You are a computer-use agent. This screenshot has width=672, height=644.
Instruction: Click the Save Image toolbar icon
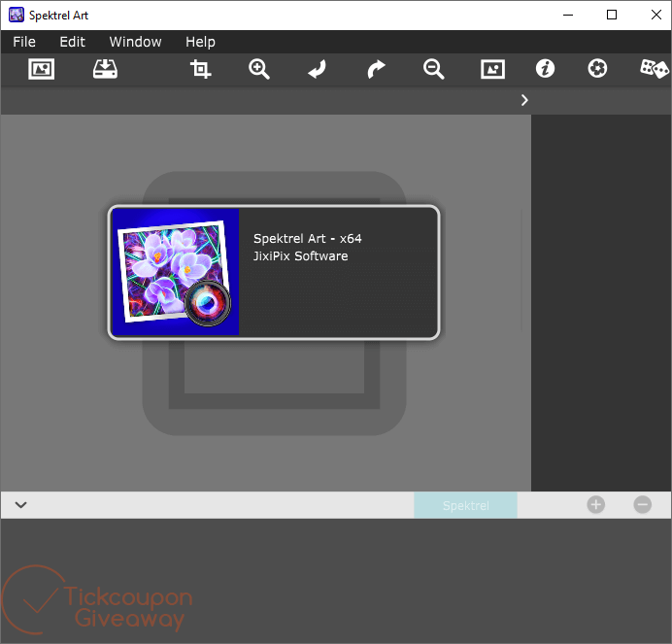click(x=105, y=69)
